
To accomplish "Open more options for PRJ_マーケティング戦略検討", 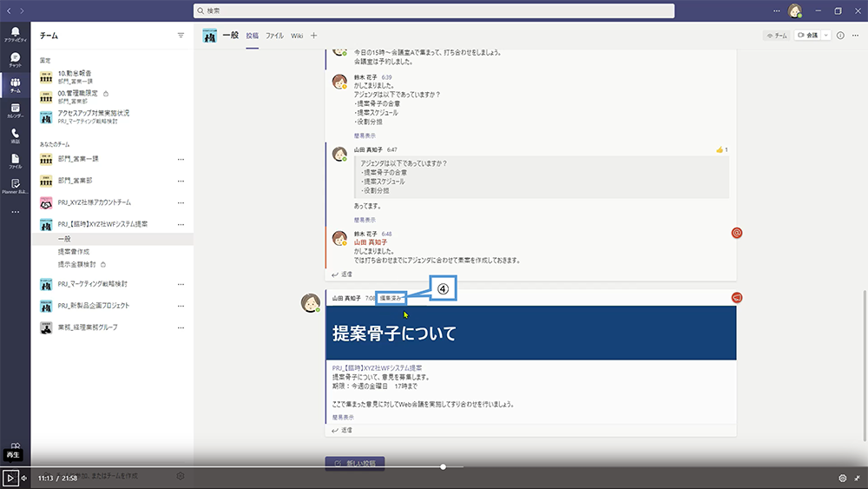I will [181, 284].
